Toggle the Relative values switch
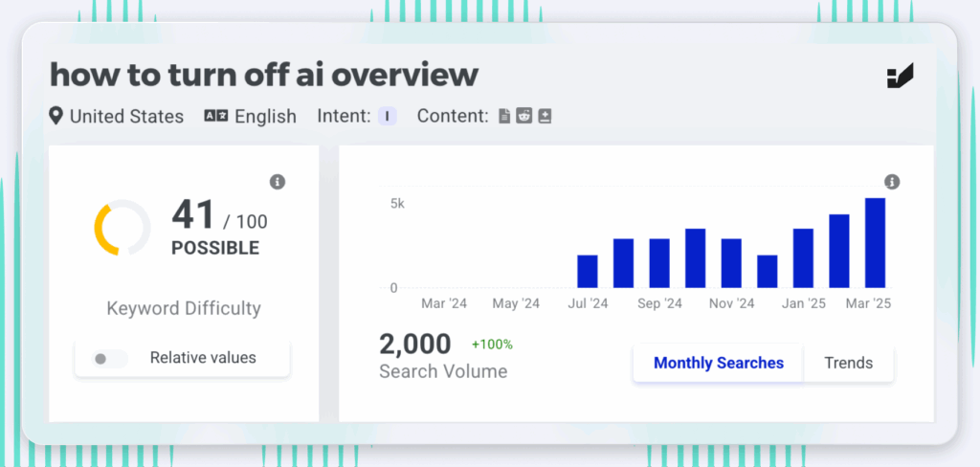 [x=109, y=359]
